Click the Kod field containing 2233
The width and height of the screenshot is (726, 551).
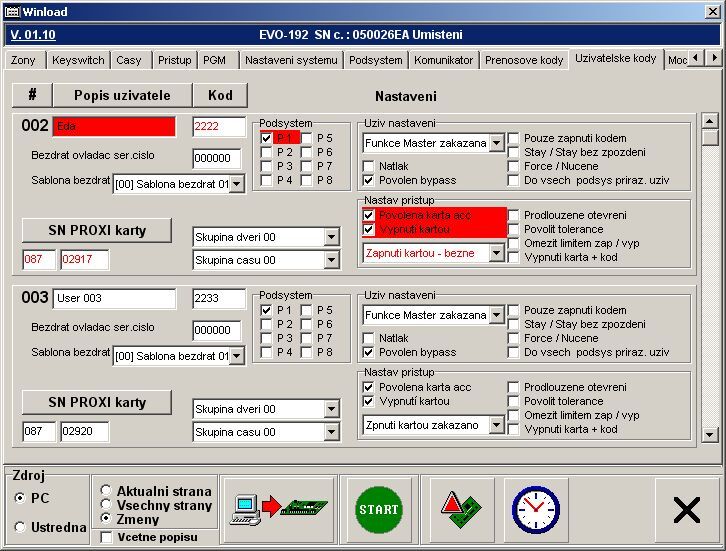tap(219, 299)
